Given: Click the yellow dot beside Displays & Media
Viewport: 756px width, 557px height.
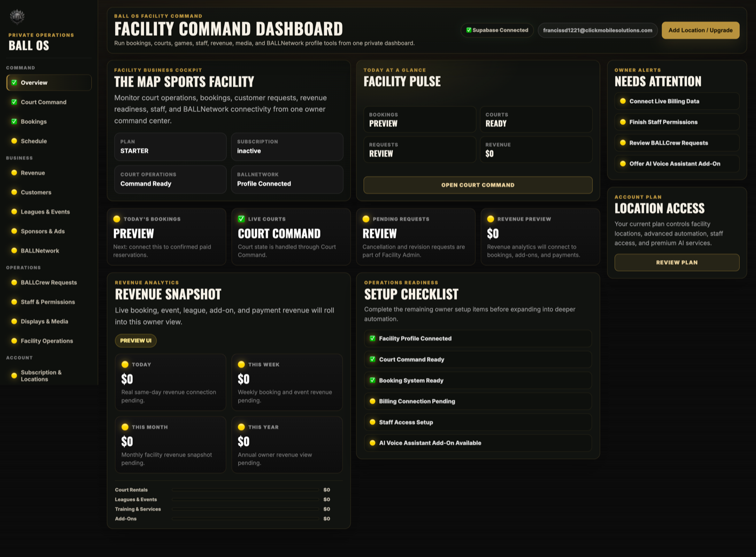Looking at the screenshot, I should click(x=14, y=321).
